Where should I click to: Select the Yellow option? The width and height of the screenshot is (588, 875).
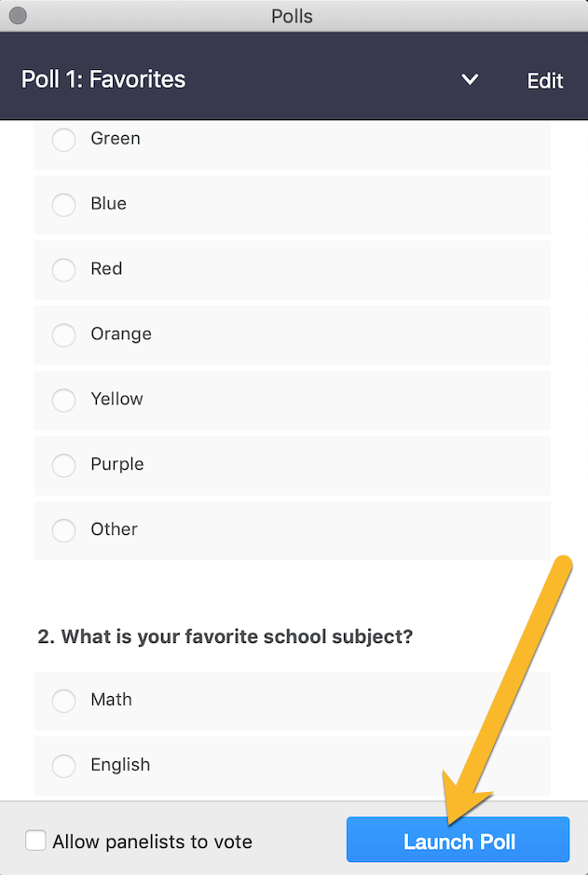[63, 400]
